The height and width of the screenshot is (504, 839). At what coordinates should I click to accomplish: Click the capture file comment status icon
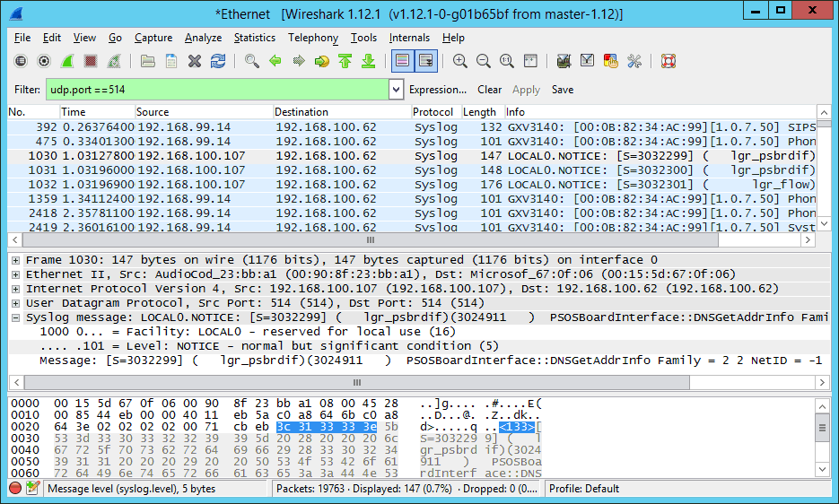(x=33, y=488)
